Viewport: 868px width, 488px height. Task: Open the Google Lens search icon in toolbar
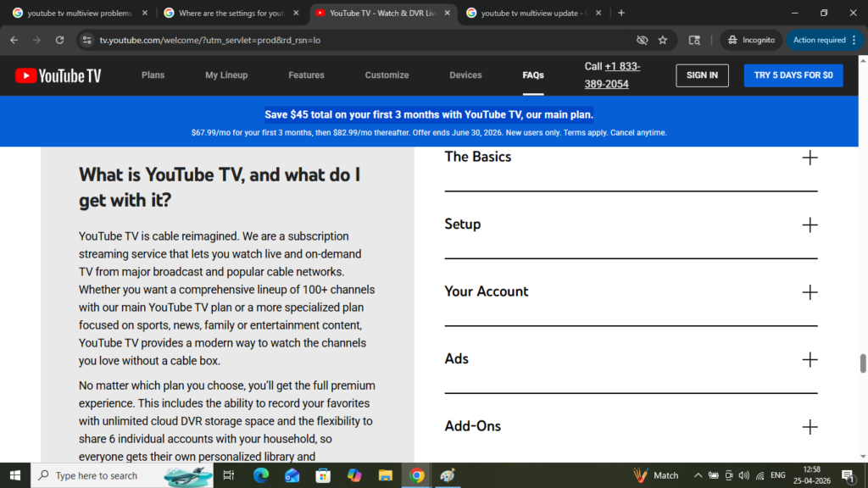[694, 40]
